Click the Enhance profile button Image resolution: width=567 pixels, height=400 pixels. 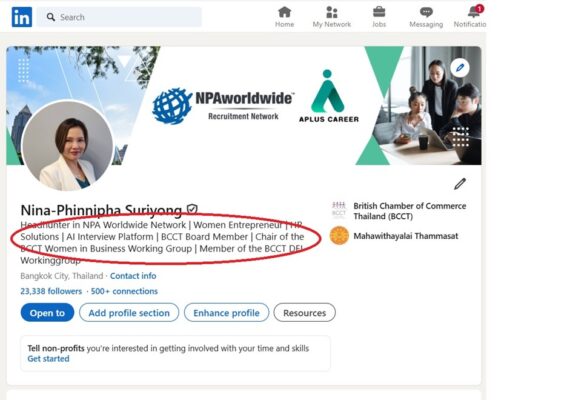click(226, 313)
